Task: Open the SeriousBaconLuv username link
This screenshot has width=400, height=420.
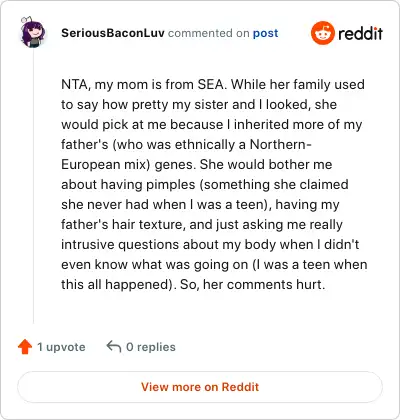Action: tap(113, 33)
